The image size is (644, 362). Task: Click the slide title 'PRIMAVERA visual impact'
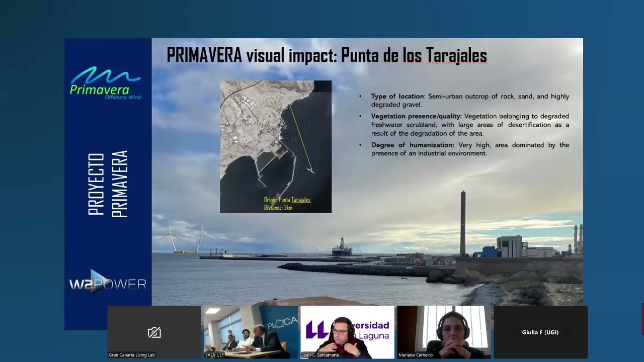pyautogui.click(x=327, y=55)
